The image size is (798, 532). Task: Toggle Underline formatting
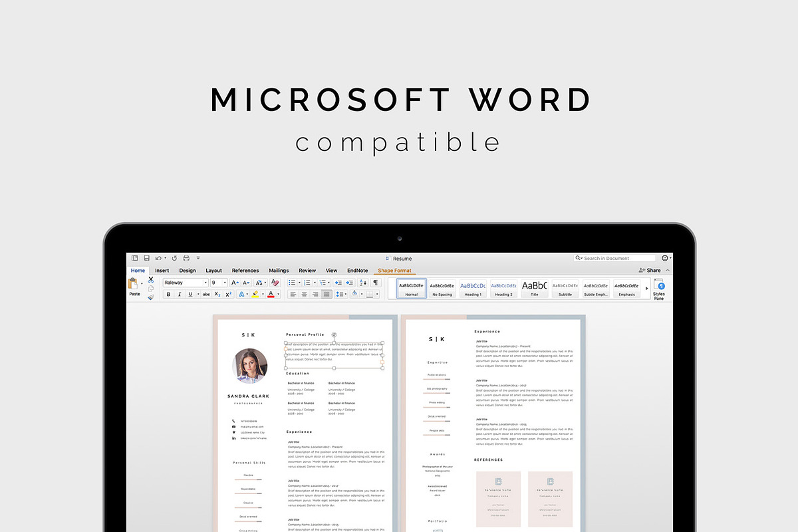[x=190, y=294]
